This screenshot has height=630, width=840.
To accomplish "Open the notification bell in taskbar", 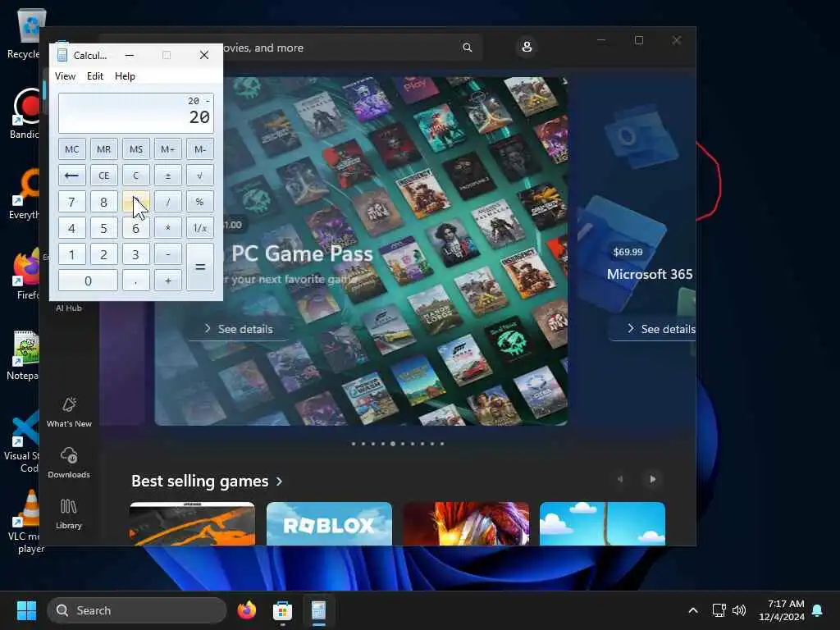I will pos(818,610).
